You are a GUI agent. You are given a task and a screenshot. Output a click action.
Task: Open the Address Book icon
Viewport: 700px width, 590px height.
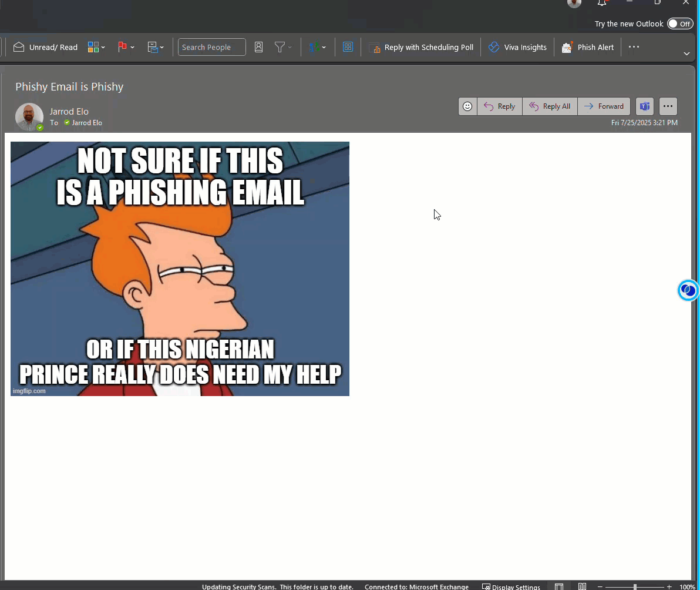[258, 48]
